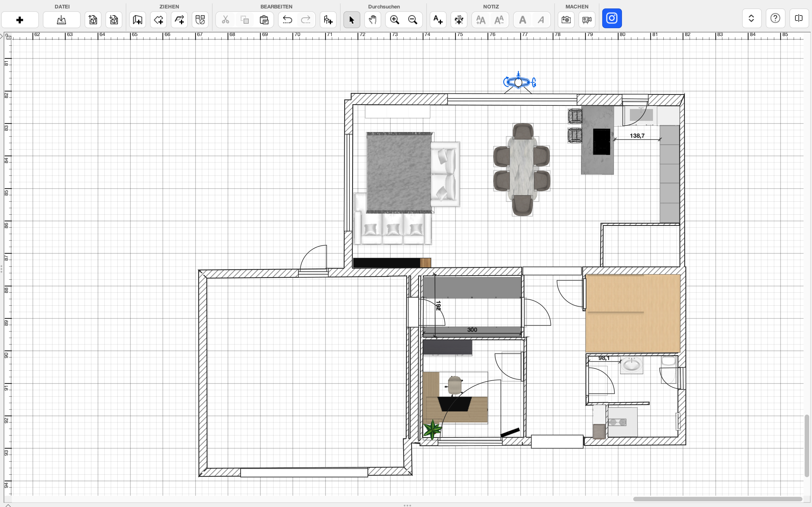Click the paste clipboard icon

click(264, 20)
